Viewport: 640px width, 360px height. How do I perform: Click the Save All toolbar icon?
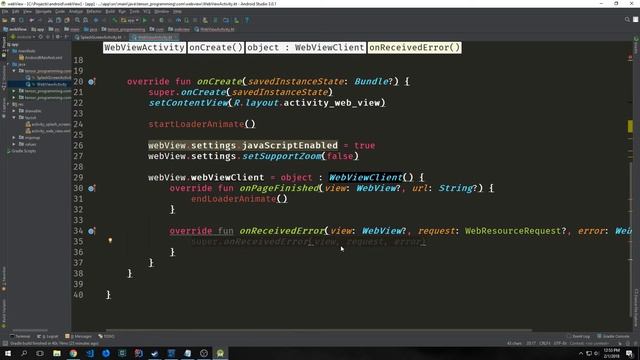click(x=13, y=20)
